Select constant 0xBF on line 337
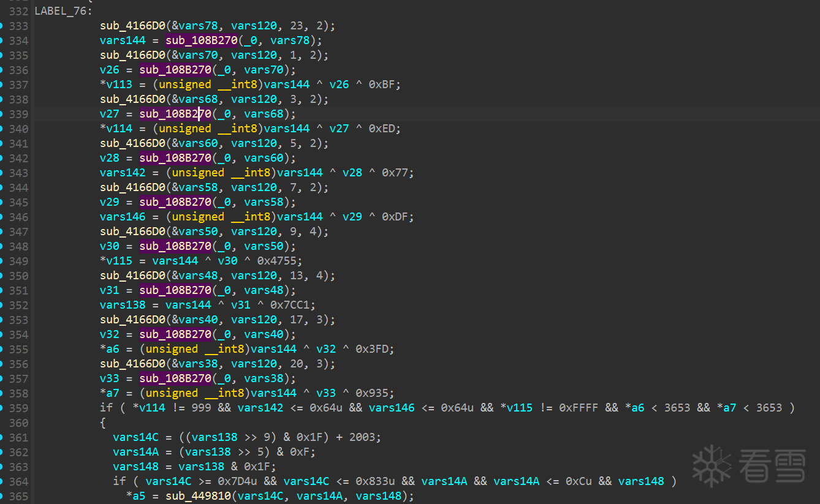The image size is (820, 504). pos(382,85)
